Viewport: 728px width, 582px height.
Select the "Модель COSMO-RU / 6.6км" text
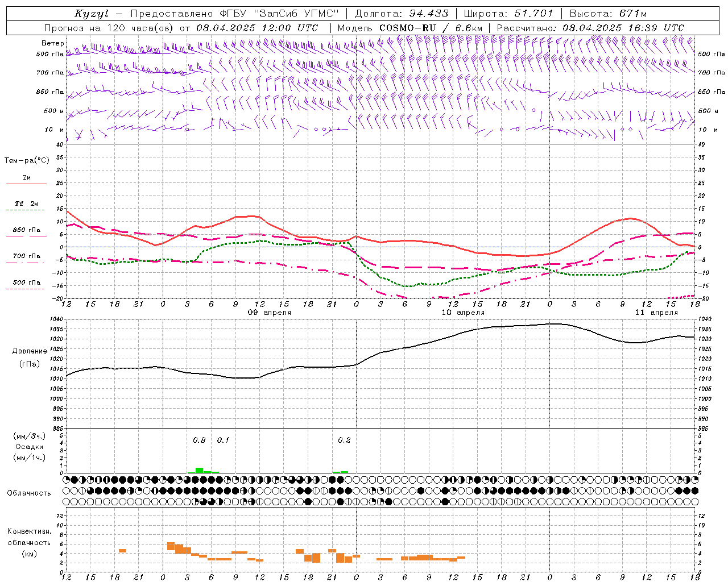click(x=410, y=28)
